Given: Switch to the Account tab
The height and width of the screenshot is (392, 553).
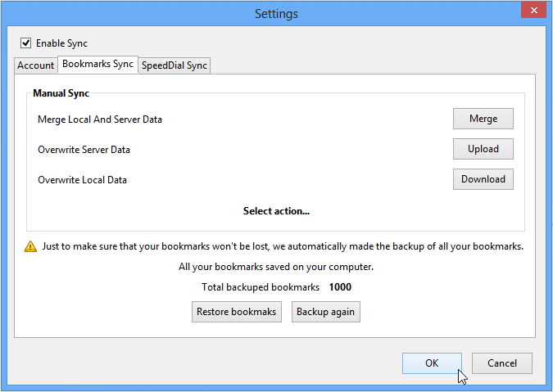Looking at the screenshot, I should click(x=36, y=65).
